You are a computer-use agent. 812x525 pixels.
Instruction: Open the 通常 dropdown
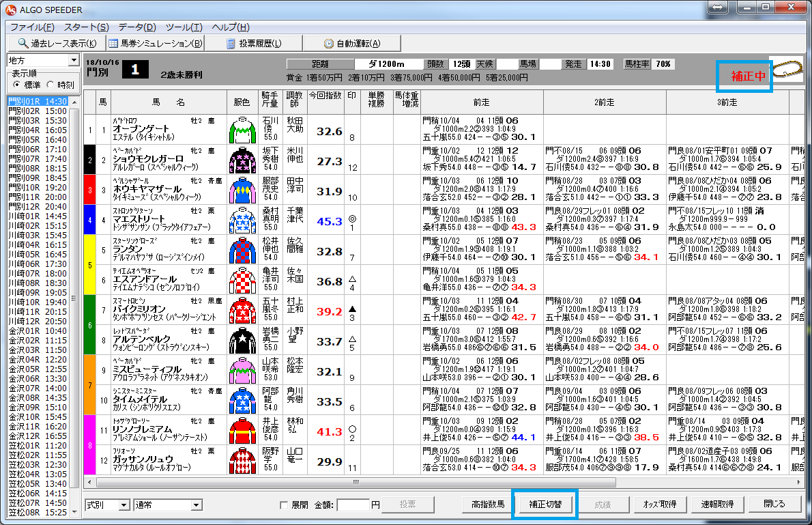(x=168, y=505)
